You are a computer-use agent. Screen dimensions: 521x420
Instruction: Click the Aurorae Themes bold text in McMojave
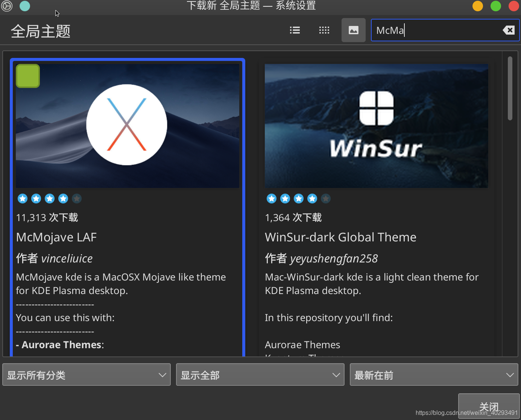(x=62, y=345)
